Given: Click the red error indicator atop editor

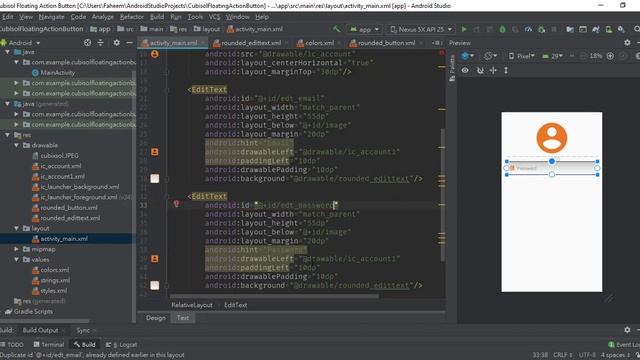Looking at the screenshot, I should 442,53.
